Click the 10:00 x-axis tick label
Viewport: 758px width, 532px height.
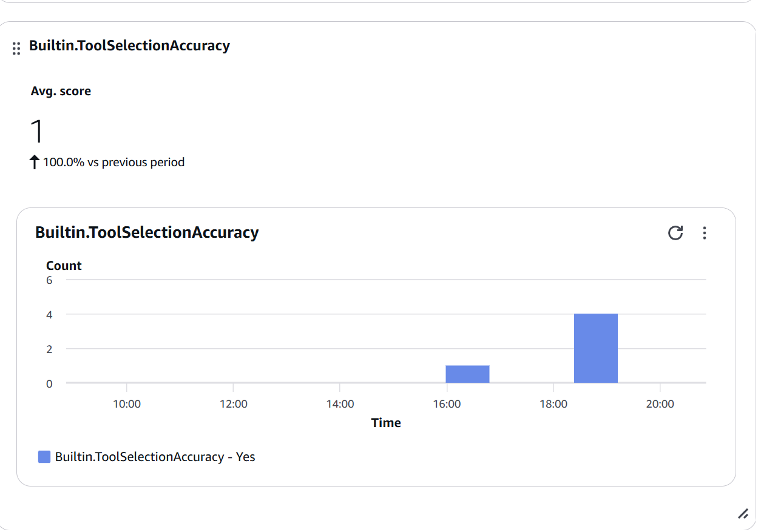click(x=127, y=404)
